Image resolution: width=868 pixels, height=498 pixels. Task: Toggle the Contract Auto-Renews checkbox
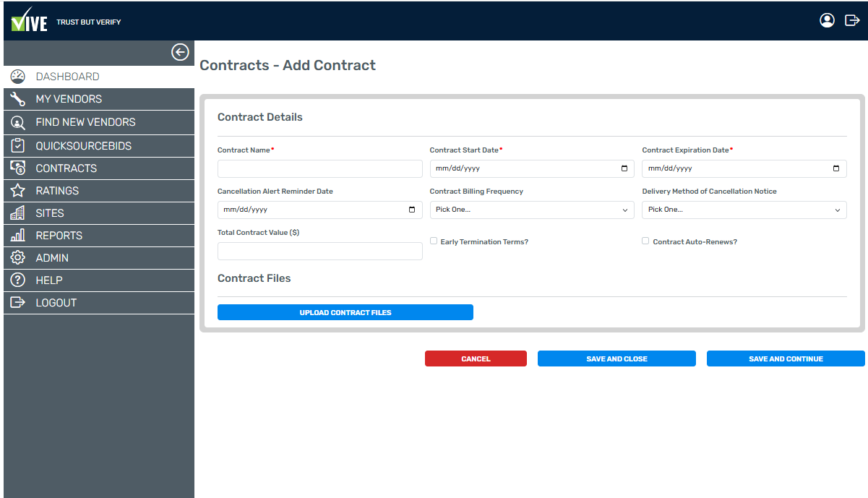(x=645, y=241)
